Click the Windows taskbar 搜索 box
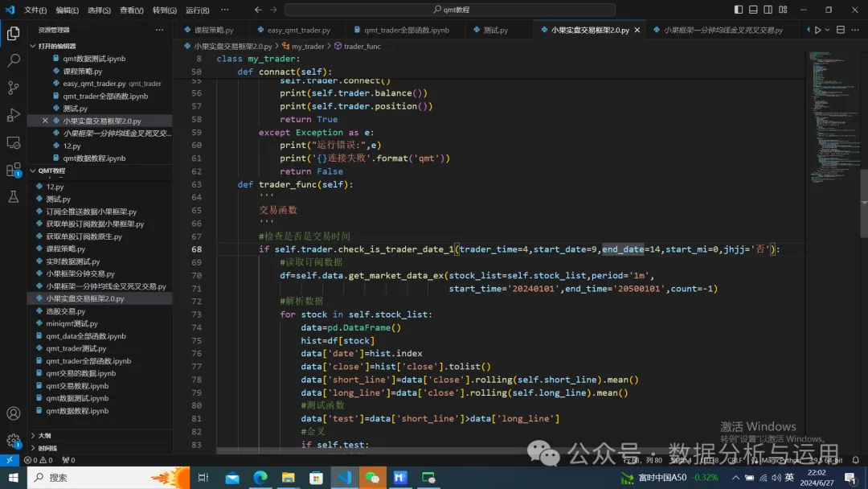The height and width of the screenshot is (489, 868). 108,478
